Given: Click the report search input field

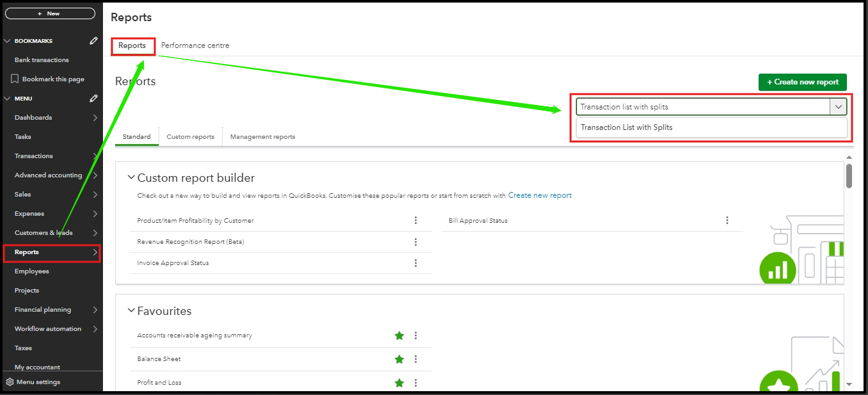Looking at the screenshot, I should coord(702,107).
